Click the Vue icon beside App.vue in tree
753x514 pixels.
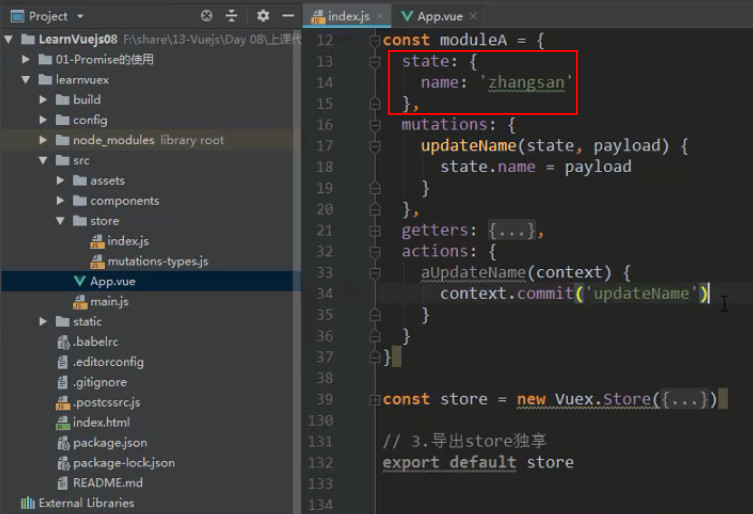[x=80, y=281]
